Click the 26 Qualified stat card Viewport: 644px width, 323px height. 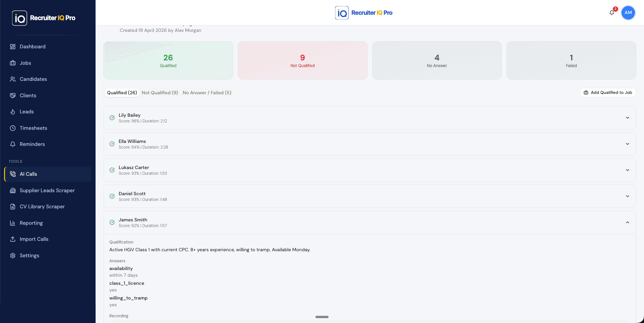[x=168, y=60]
